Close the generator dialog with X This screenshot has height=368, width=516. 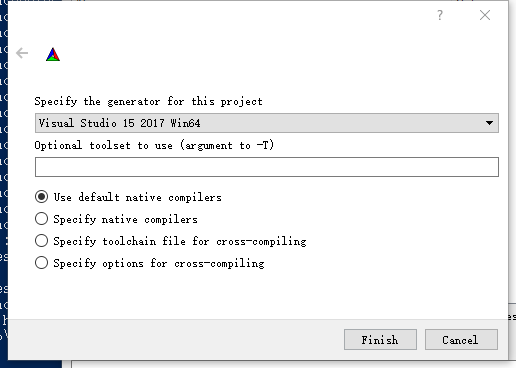point(485,15)
